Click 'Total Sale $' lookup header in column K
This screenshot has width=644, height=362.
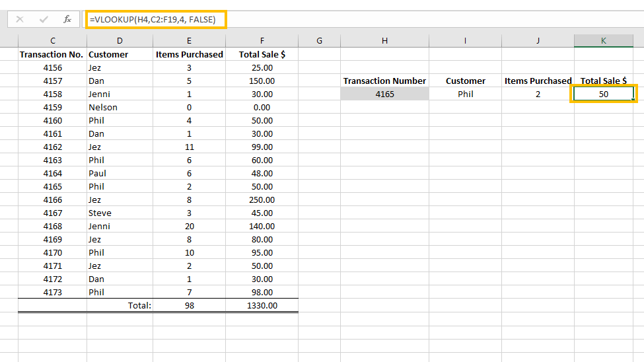tap(603, 81)
